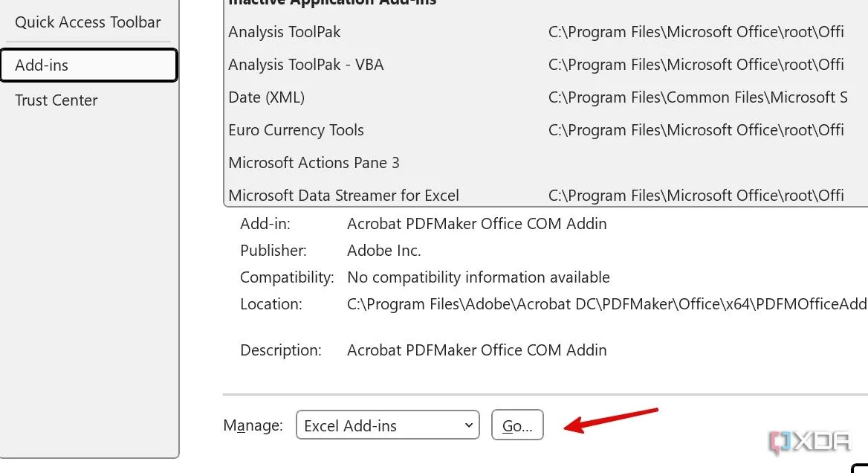Viewport: 868px width, 473px height.
Task: Click the Date (XML) Common Files path
Action: pos(698,97)
